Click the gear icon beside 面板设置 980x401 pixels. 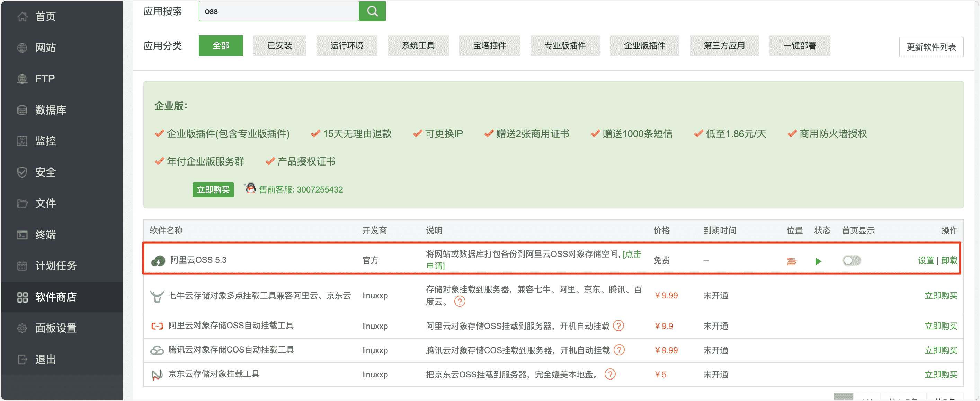coord(22,328)
